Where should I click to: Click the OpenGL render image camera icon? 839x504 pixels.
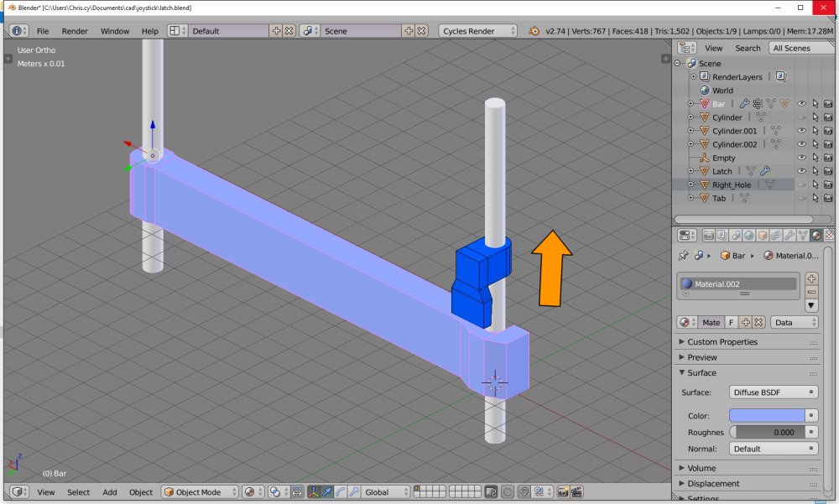pos(563,491)
